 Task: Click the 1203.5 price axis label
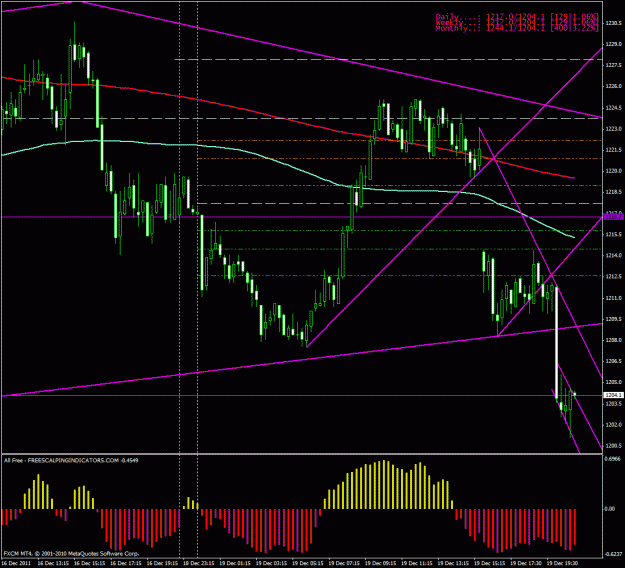tap(613, 403)
